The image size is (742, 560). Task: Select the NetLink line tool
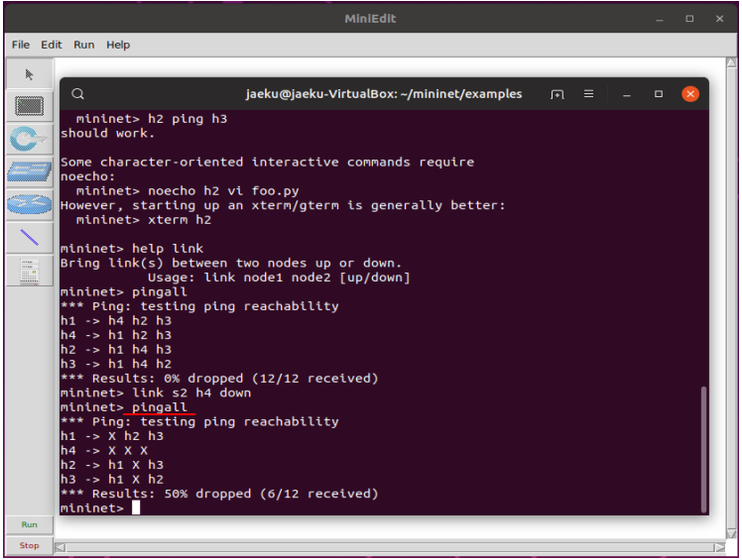(x=30, y=238)
